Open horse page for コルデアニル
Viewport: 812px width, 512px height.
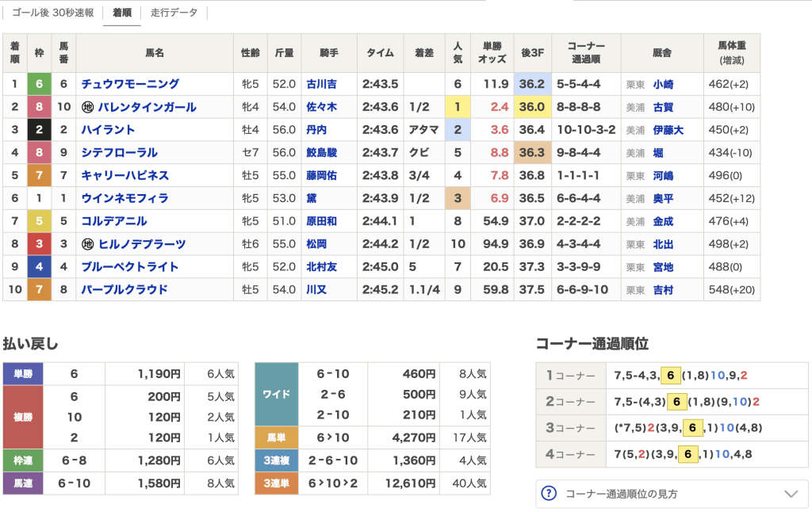point(114,221)
